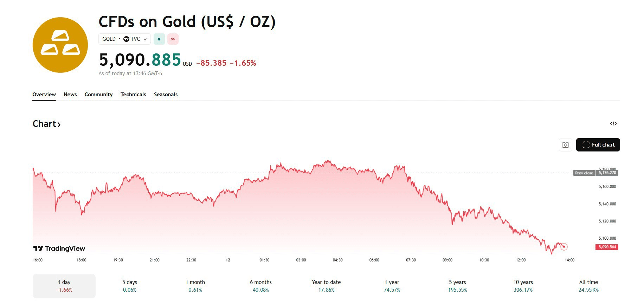Image resolution: width=644 pixels, height=304 pixels.
Task: Switch to the 5 days range
Action: 129,286
